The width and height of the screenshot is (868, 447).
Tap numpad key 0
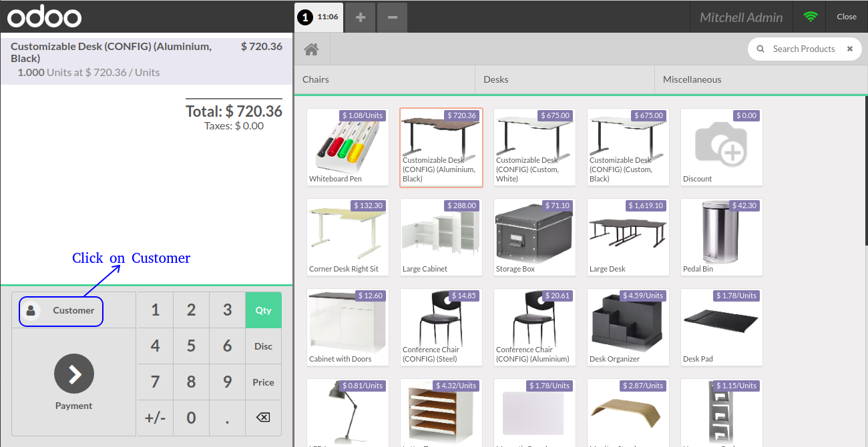coord(191,418)
